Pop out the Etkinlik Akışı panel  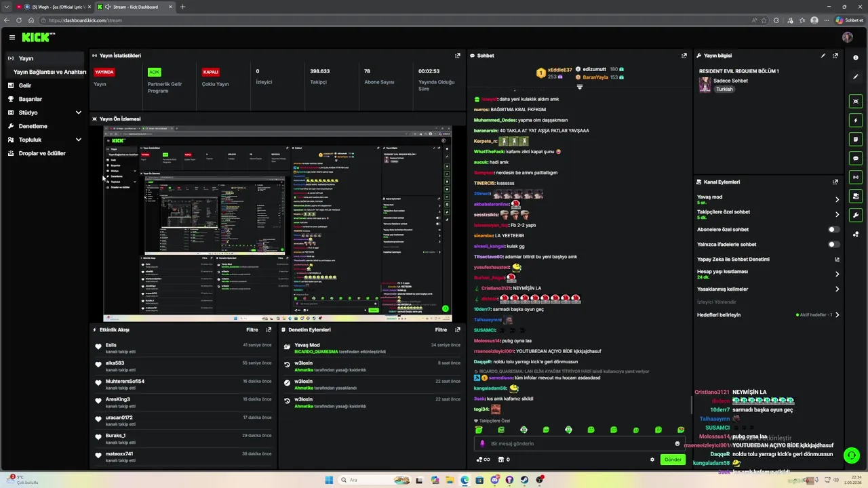[269, 329]
